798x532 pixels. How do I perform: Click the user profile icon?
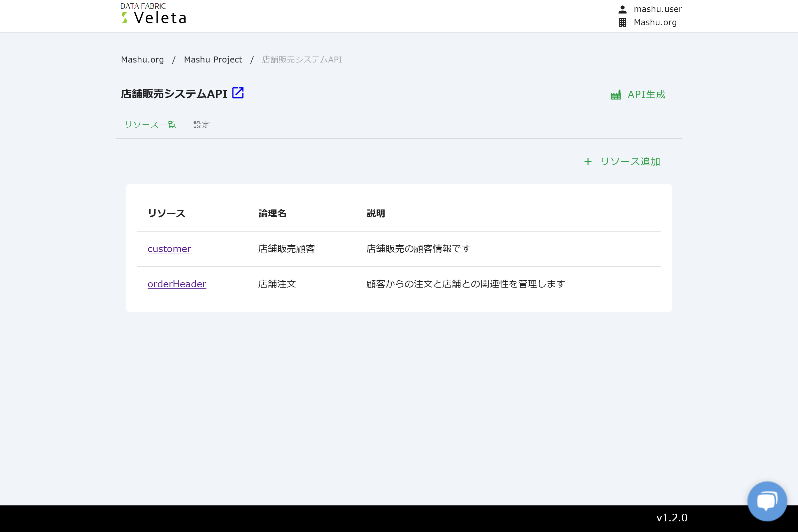tap(622, 9)
